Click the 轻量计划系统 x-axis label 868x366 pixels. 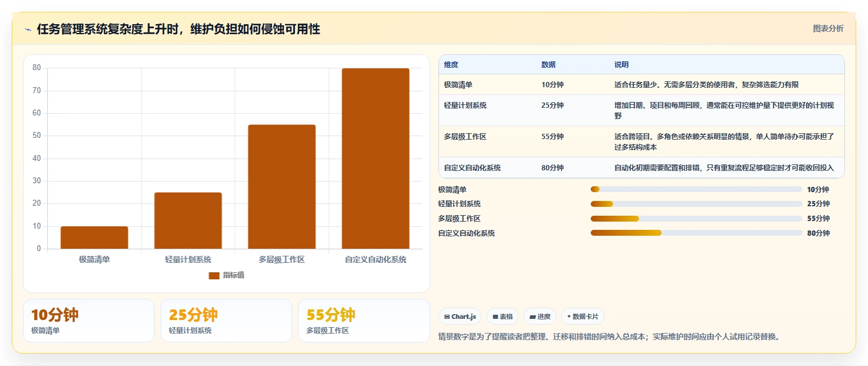point(188,259)
